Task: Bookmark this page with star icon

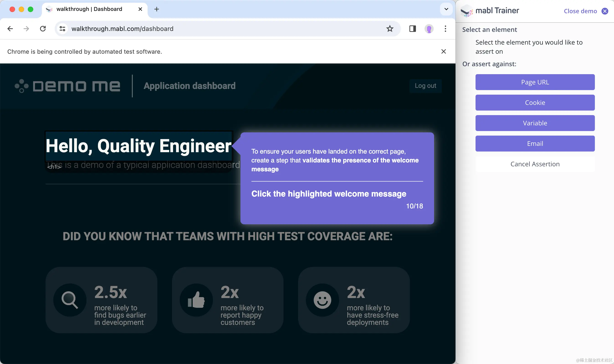Action: [x=390, y=29]
